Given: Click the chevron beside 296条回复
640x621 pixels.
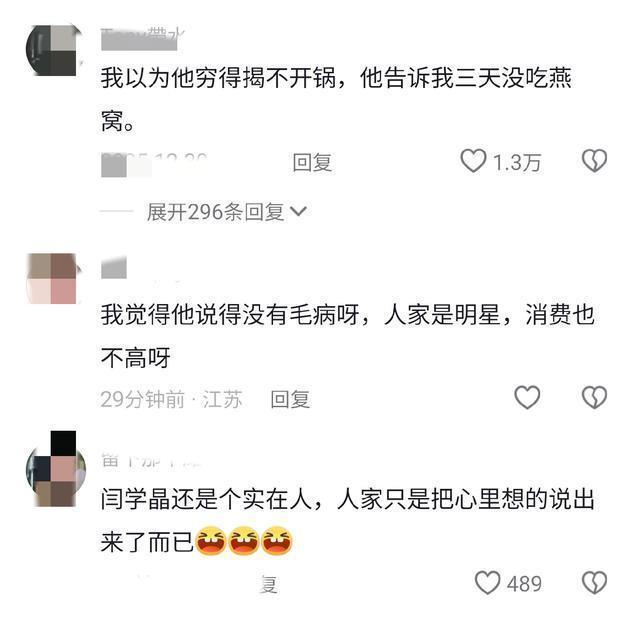Looking at the screenshot, I should (298, 211).
